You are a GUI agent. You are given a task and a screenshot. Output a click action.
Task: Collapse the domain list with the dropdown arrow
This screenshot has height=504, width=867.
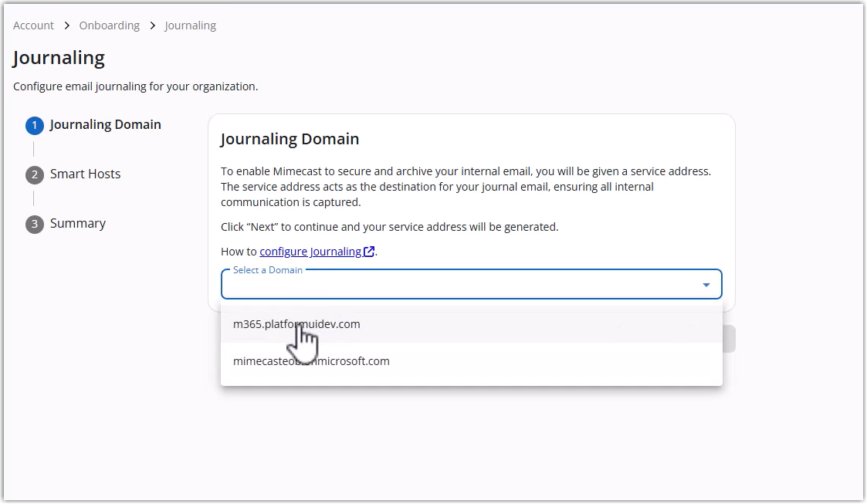[706, 285]
